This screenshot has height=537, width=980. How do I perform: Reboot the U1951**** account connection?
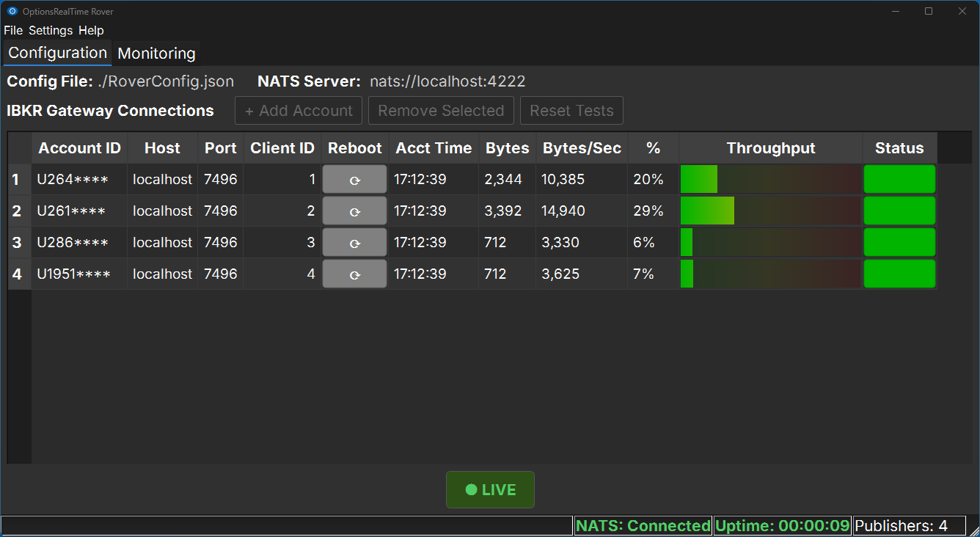354,274
